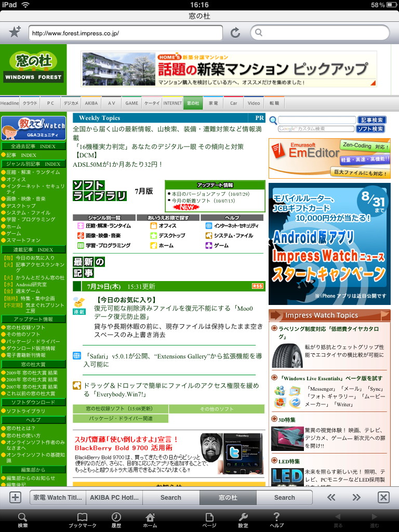The width and height of the screenshot is (399, 532).
Task: Click the 圧縮・解凍・ランタイム category icon
Action: coord(81,225)
